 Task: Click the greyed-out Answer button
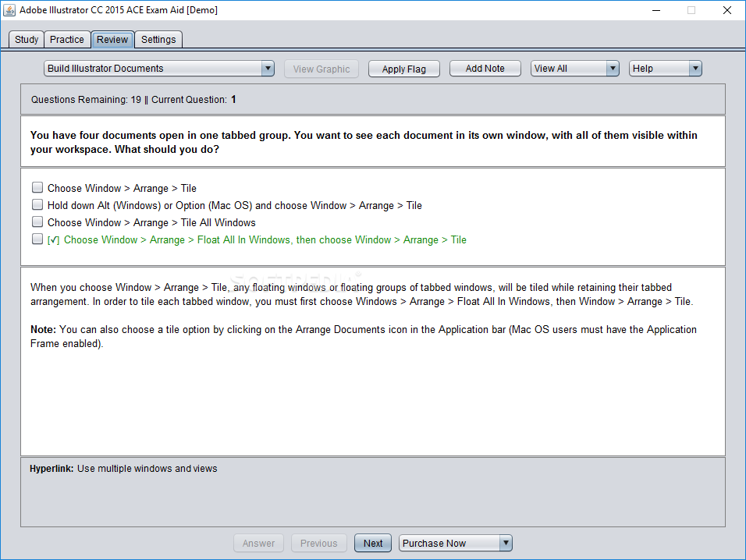[258, 543]
